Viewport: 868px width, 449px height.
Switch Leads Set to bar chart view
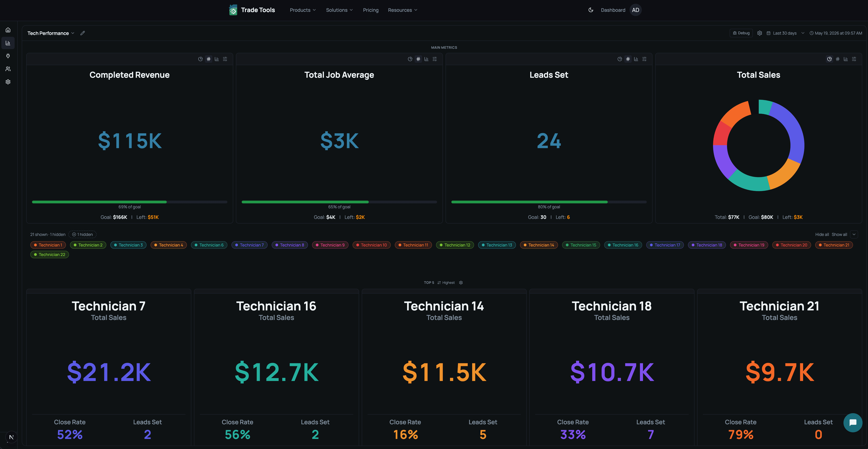636,59
